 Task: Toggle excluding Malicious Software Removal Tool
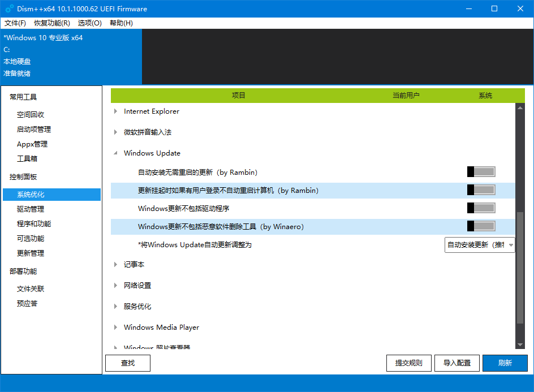point(481,226)
